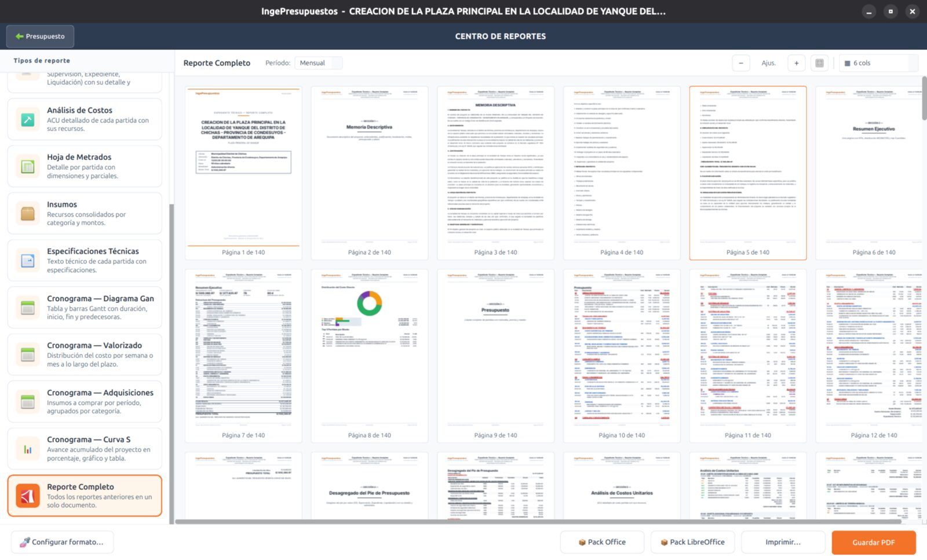
Task: Open Página 9 de 140 thumbnail
Action: click(496, 356)
